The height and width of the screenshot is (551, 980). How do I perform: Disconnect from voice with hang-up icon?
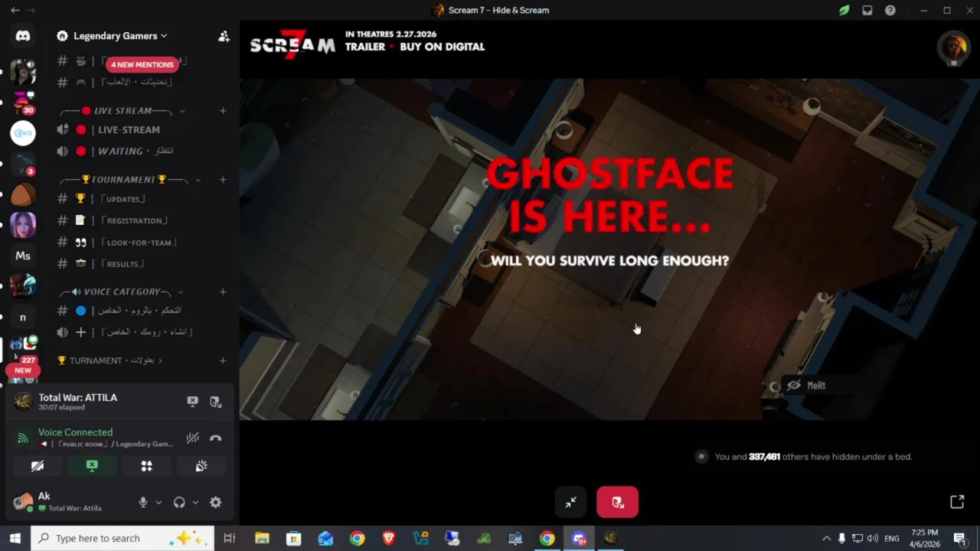pos(216,438)
